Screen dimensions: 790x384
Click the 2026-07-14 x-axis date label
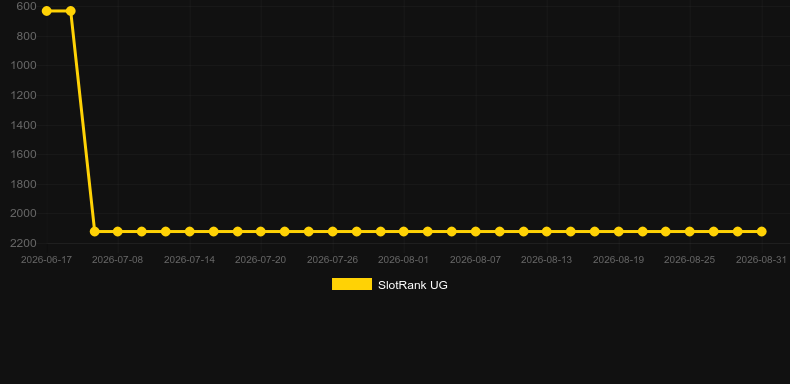pyautogui.click(x=189, y=260)
